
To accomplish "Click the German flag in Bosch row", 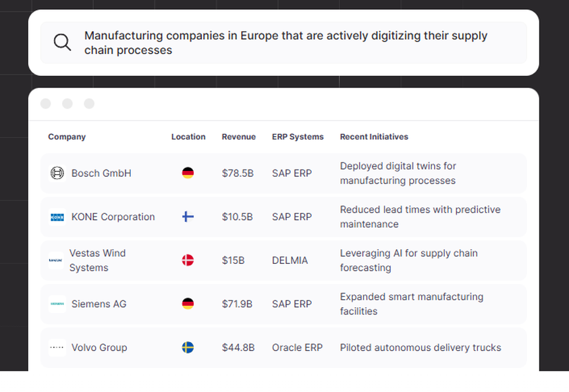I will coord(188,173).
